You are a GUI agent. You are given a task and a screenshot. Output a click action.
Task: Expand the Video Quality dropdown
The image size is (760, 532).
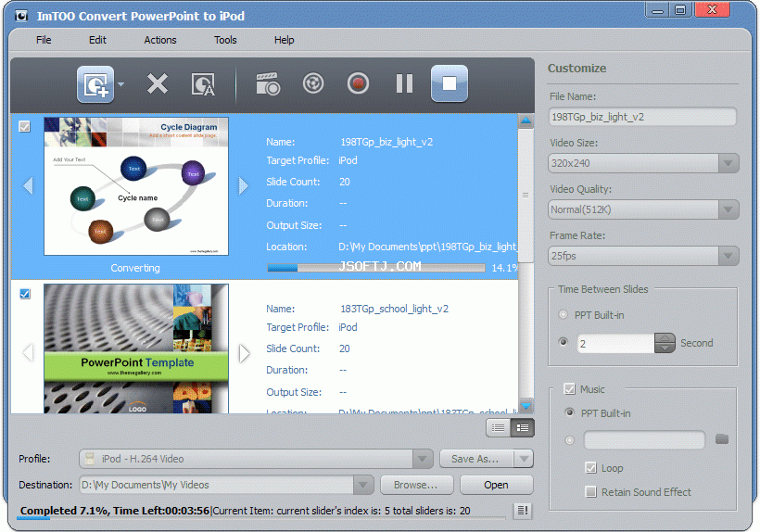(x=728, y=209)
